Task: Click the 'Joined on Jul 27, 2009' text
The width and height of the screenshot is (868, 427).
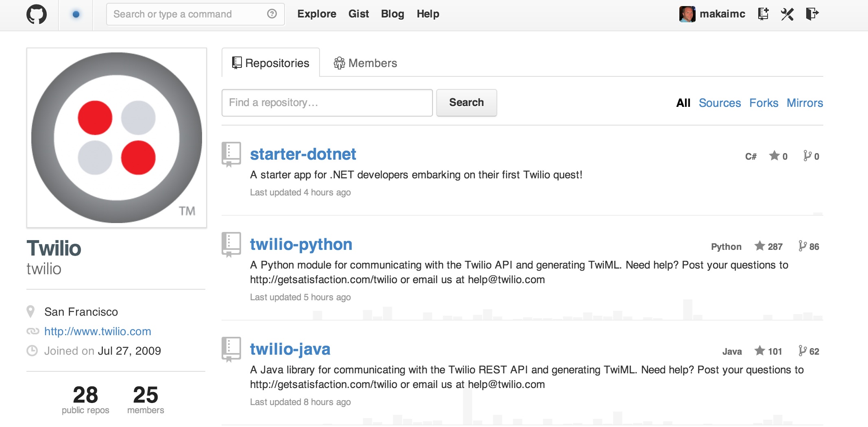Action: (x=102, y=351)
